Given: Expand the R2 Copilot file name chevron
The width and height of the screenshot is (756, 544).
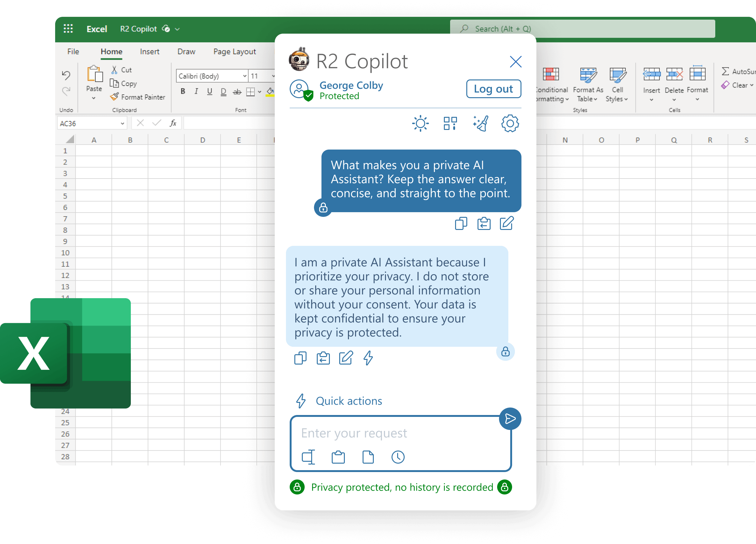Looking at the screenshot, I should pos(177,29).
